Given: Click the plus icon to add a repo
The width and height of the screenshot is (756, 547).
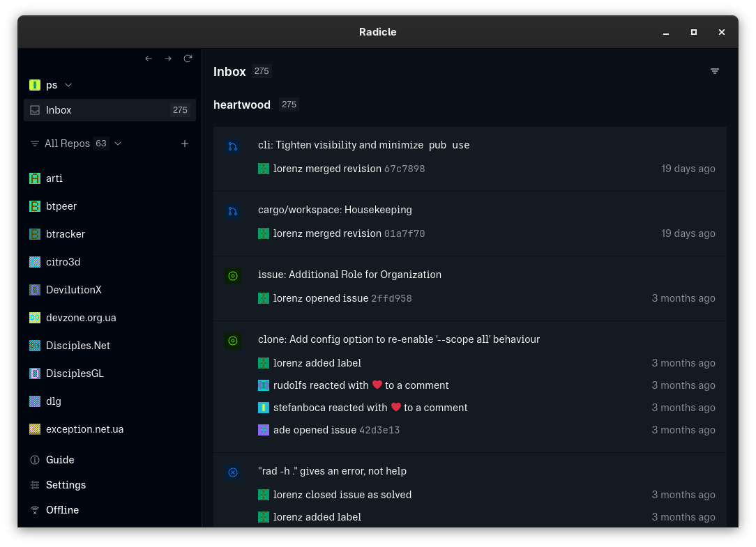Looking at the screenshot, I should 185,144.
